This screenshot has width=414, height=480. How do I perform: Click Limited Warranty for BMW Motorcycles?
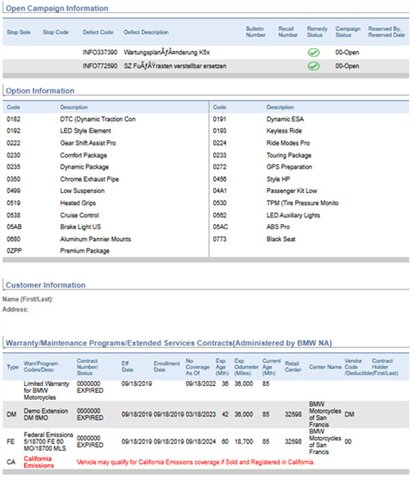point(46,391)
